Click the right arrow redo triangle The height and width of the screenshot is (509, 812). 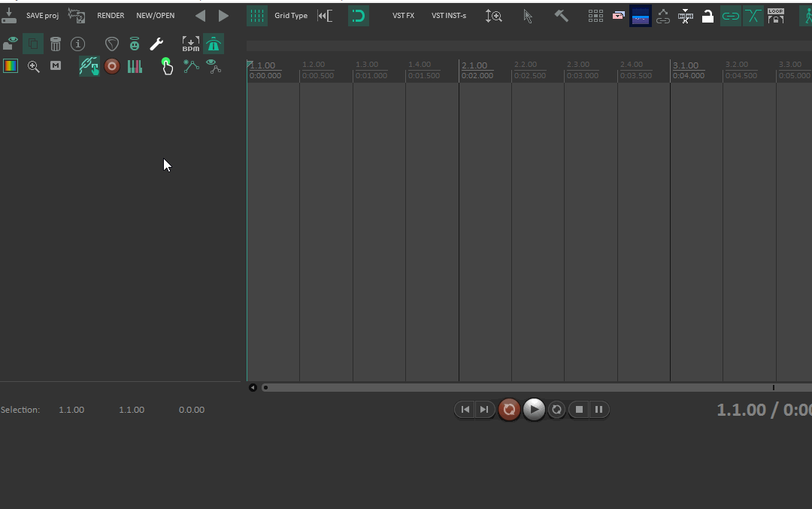point(223,16)
